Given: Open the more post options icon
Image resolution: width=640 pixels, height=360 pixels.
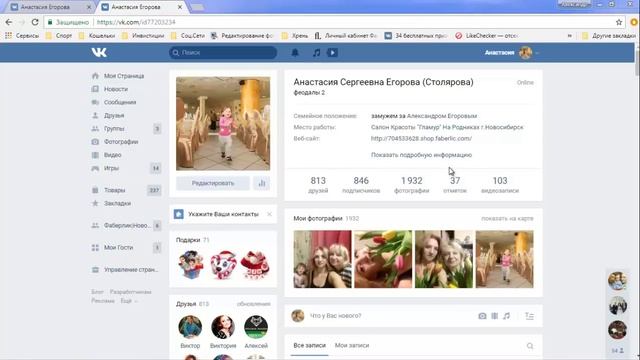Looking at the screenshot, I should (529, 316).
